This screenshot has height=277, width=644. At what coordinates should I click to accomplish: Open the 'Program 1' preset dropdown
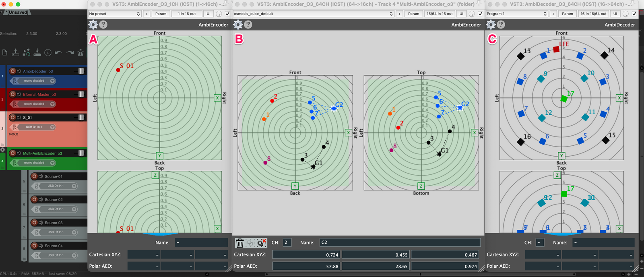[x=517, y=14]
